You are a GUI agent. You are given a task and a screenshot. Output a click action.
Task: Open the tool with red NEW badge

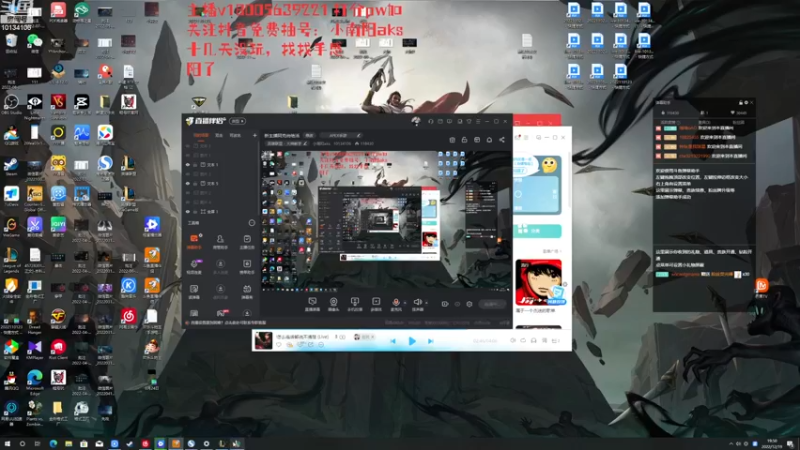pos(220,313)
